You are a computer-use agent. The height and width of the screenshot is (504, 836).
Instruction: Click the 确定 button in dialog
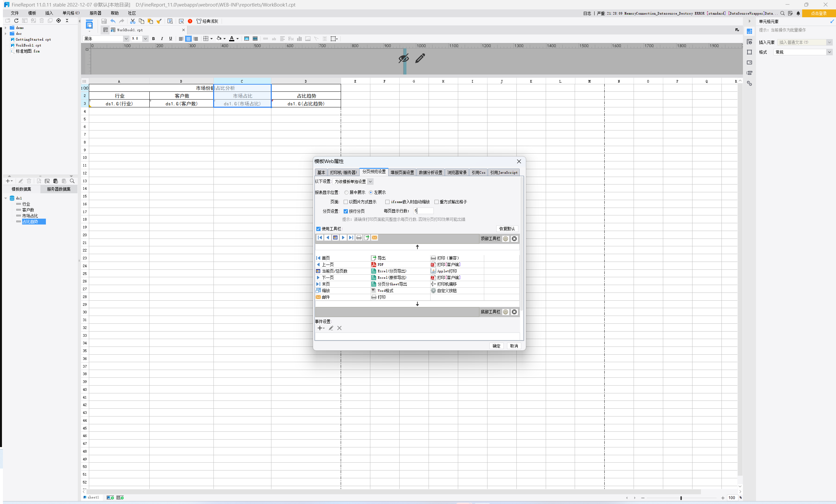(x=496, y=346)
